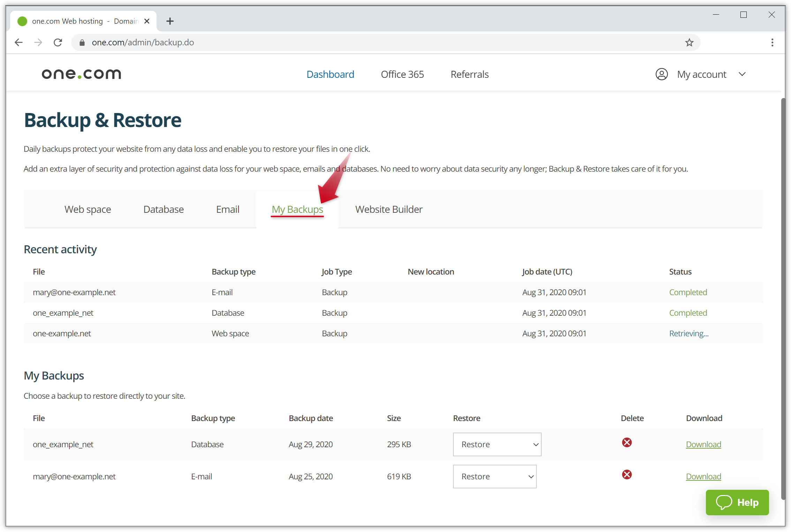The width and height of the screenshot is (791, 532).
Task: Open a new browser tab
Action: 170,21
